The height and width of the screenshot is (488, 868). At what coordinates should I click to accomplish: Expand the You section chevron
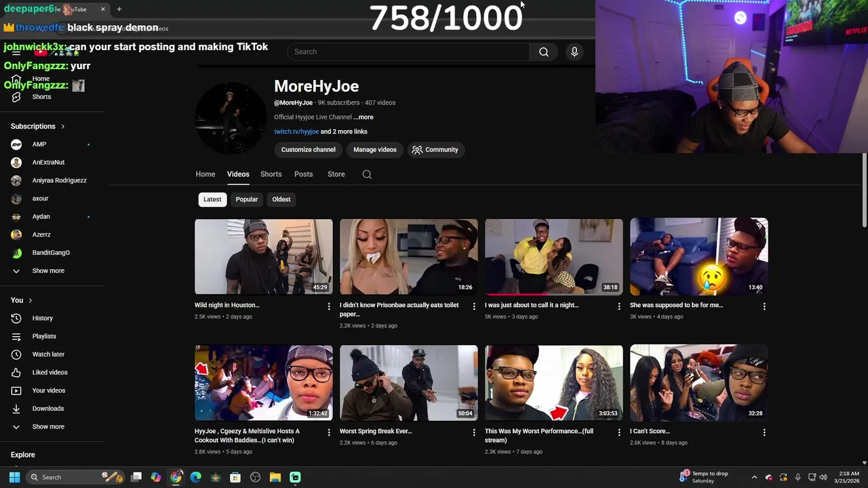[30, 300]
